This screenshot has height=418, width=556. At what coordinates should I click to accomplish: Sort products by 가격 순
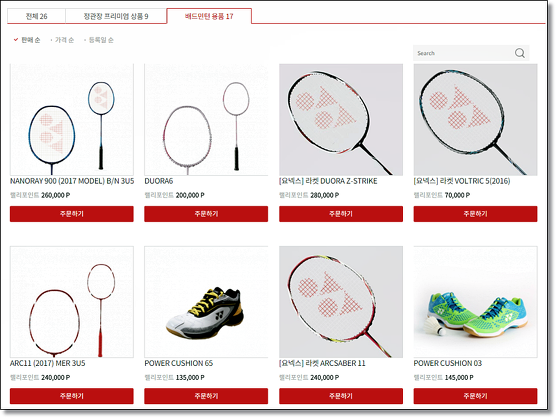[x=64, y=40]
